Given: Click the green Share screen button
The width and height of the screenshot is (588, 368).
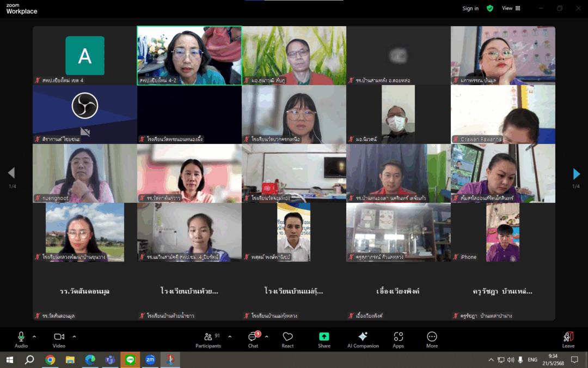Looking at the screenshot, I should (324, 339).
